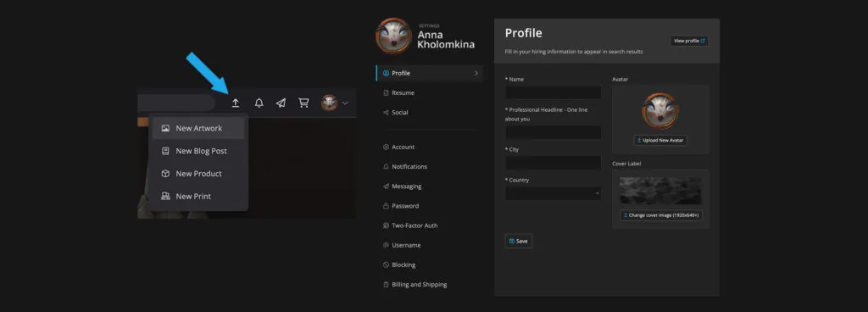
Task: Open the shopping cart icon
Action: tap(303, 103)
